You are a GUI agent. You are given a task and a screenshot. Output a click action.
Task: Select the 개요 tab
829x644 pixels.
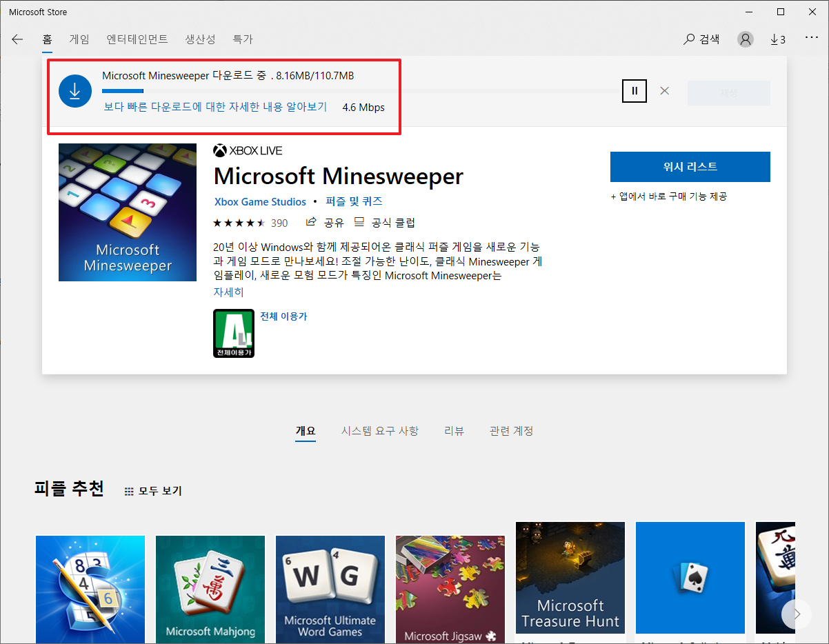pyautogui.click(x=306, y=431)
